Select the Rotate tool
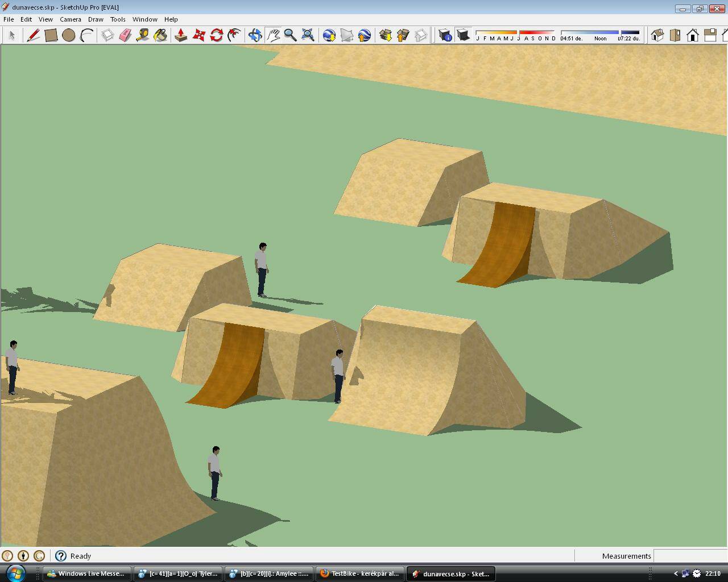 coord(216,35)
